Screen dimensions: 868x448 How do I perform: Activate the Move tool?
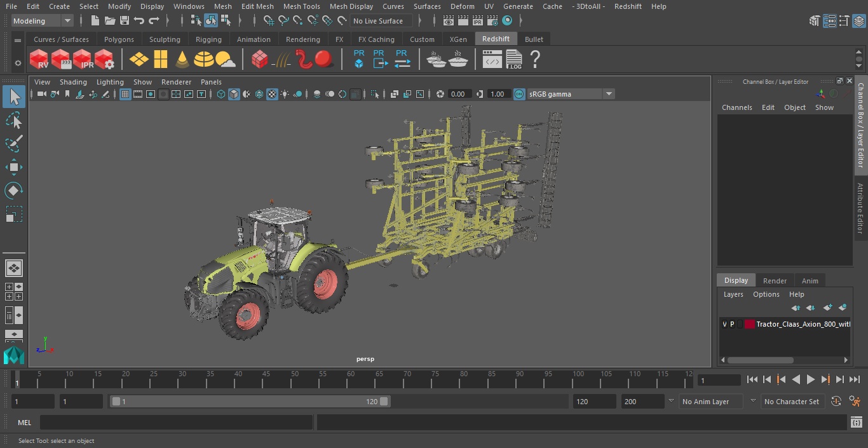click(14, 168)
